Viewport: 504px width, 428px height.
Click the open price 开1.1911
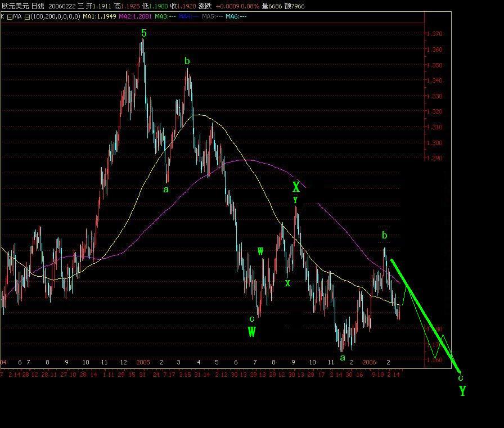point(98,6)
